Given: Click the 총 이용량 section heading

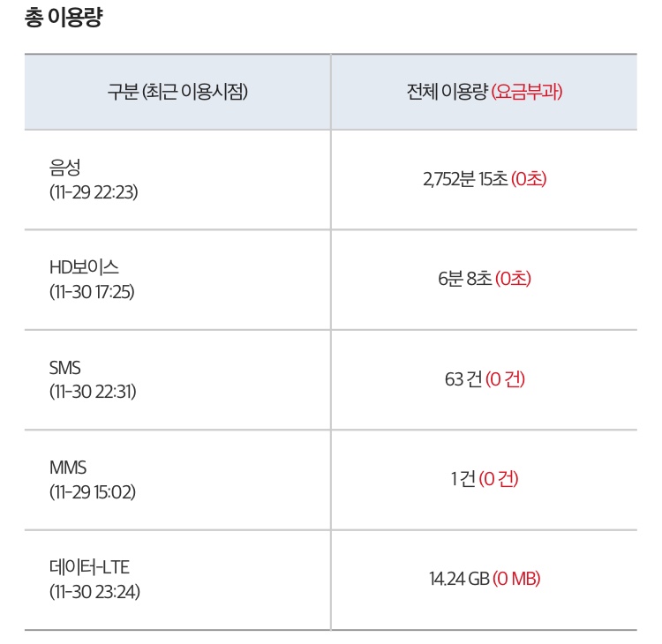Looking at the screenshot, I should pos(64,19).
